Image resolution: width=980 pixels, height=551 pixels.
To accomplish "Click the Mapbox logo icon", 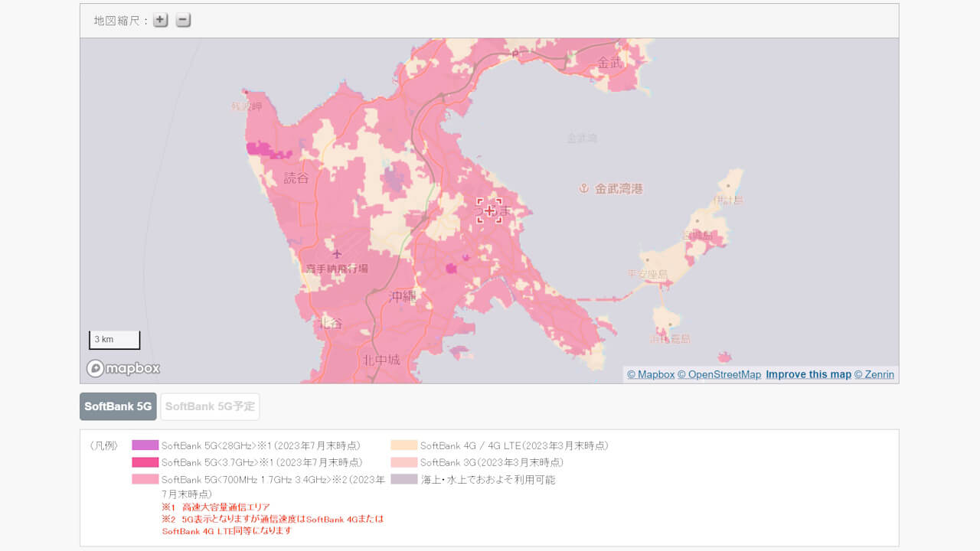I will (93, 368).
